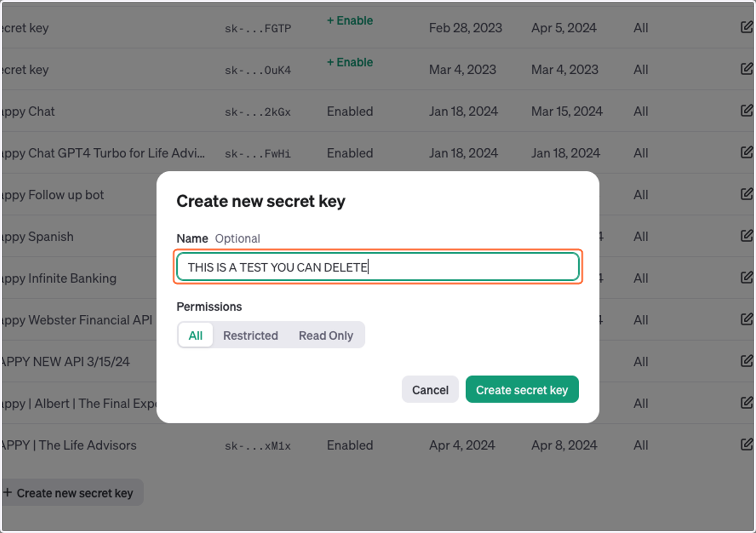Choose Read Only permissions

[326, 335]
